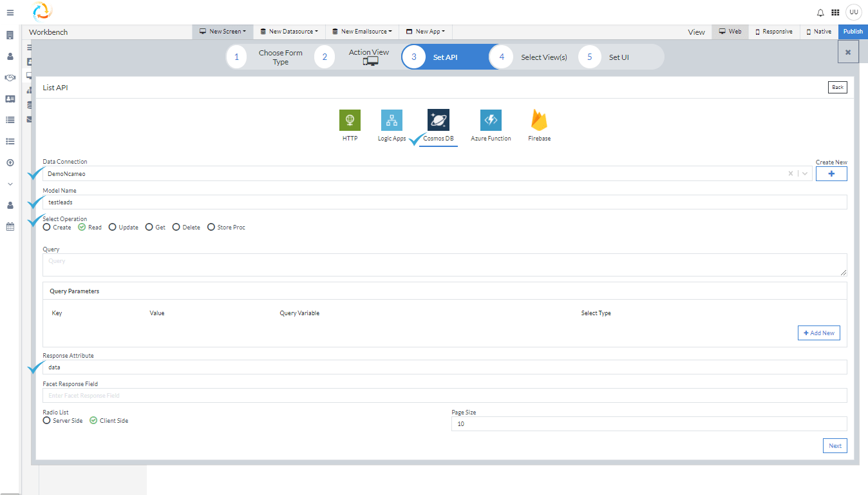Open the apps grid icon
Screen dimensions: 868x495
(x=835, y=12)
